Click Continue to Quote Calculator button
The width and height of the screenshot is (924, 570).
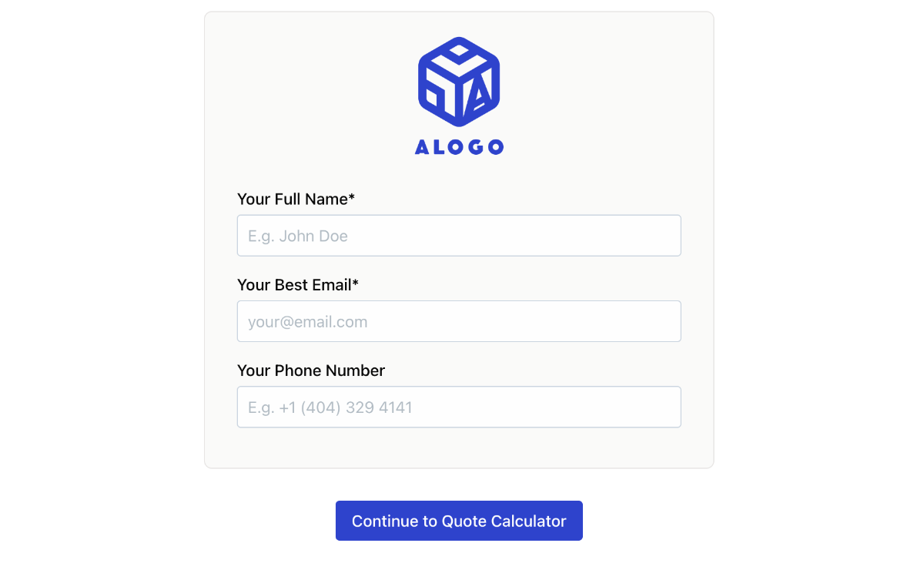coord(459,521)
